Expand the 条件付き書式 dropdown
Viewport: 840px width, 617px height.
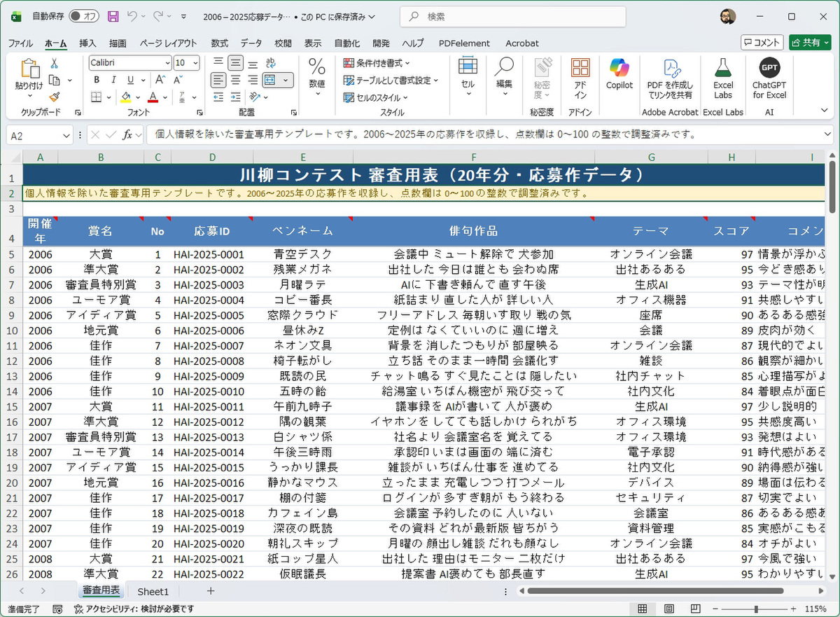pyautogui.click(x=383, y=63)
